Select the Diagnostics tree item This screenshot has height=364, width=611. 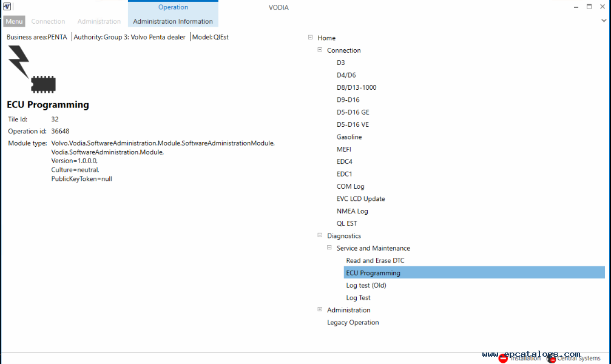[x=343, y=236]
